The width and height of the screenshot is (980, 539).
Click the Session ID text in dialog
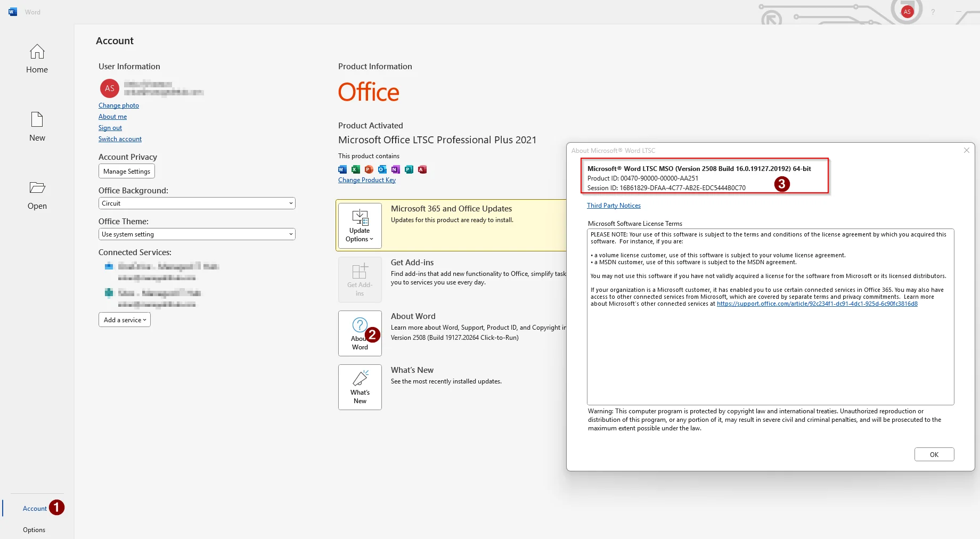[x=666, y=188]
